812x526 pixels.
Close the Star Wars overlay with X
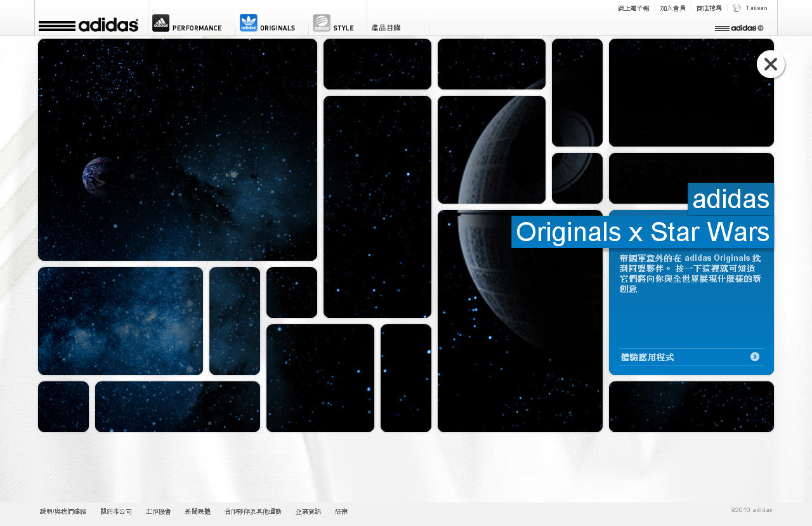click(x=771, y=64)
